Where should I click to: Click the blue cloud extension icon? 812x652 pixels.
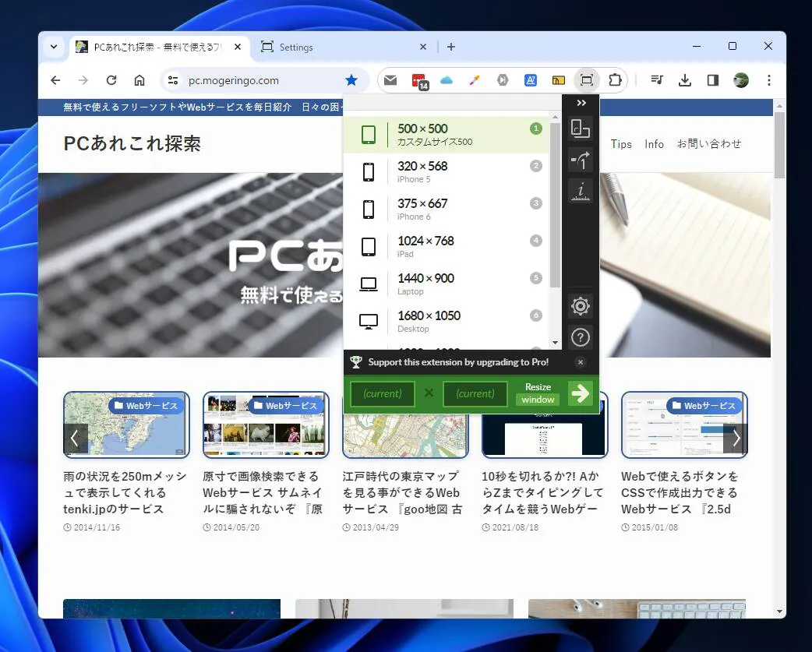[447, 80]
